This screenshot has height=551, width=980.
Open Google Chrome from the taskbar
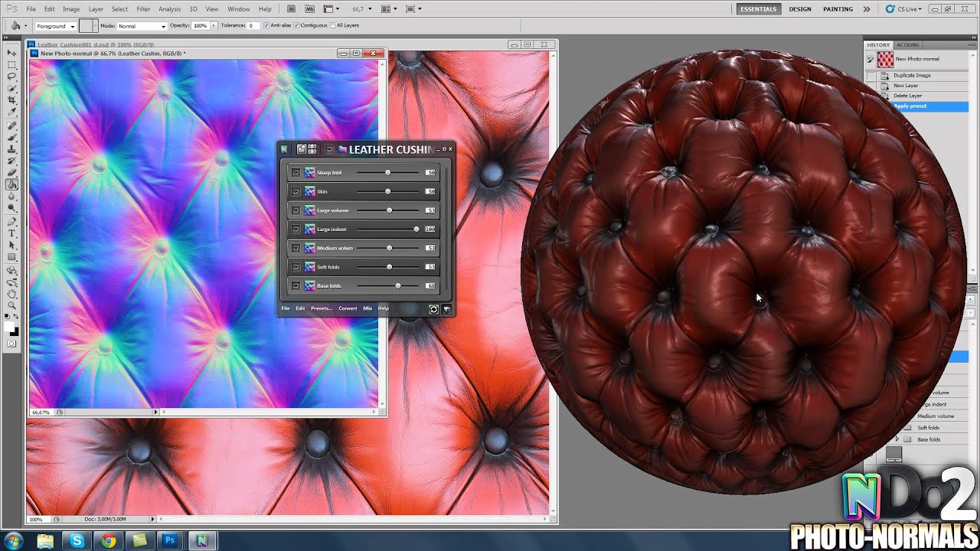pos(109,541)
